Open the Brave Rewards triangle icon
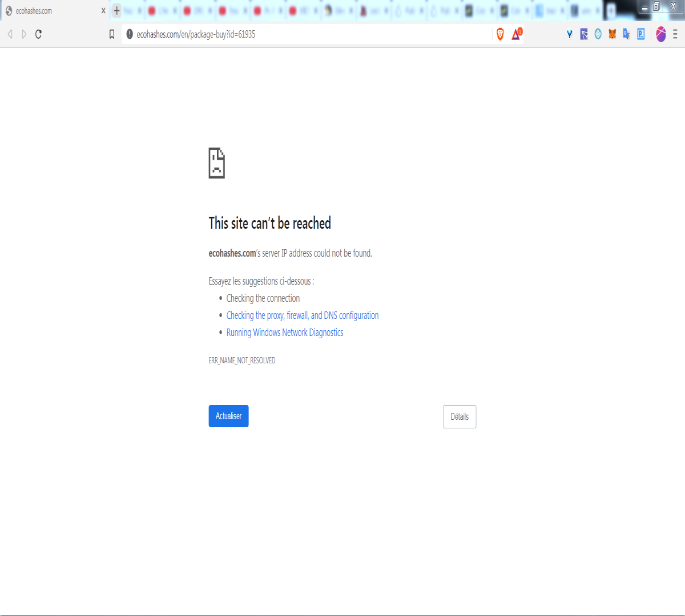The height and width of the screenshot is (616, 685). click(517, 34)
